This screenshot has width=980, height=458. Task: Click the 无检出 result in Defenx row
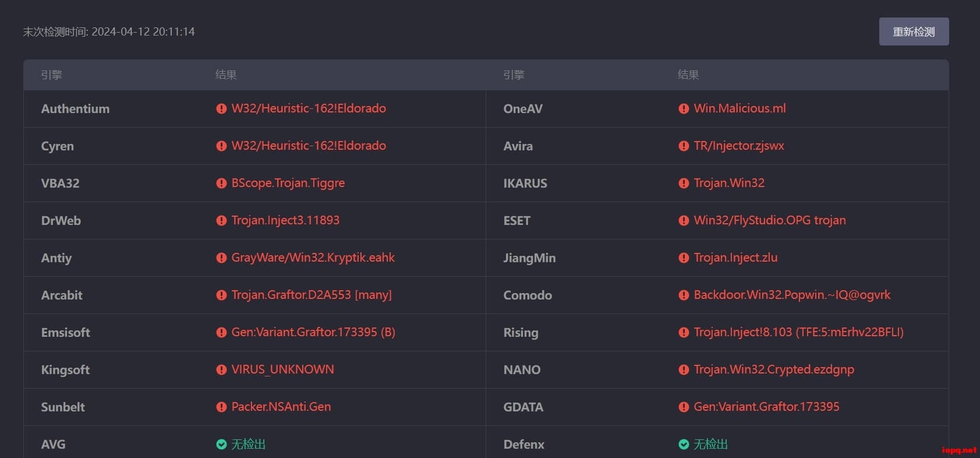tap(711, 444)
